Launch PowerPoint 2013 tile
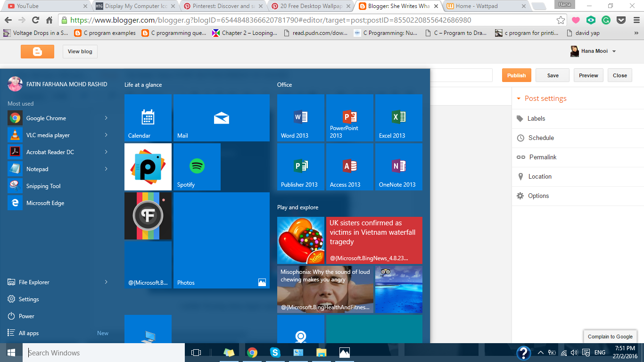 [x=350, y=118]
